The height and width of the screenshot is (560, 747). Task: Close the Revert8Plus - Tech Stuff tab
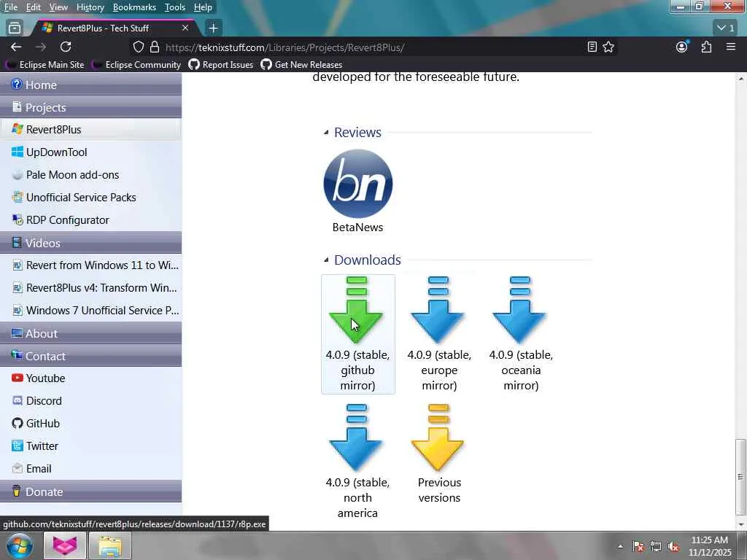coord(185,28)
